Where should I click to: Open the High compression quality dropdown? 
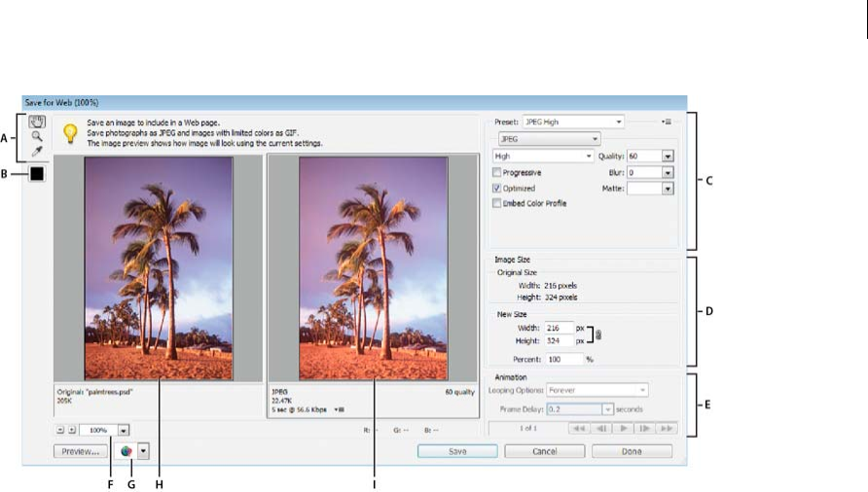pos(543,157)
